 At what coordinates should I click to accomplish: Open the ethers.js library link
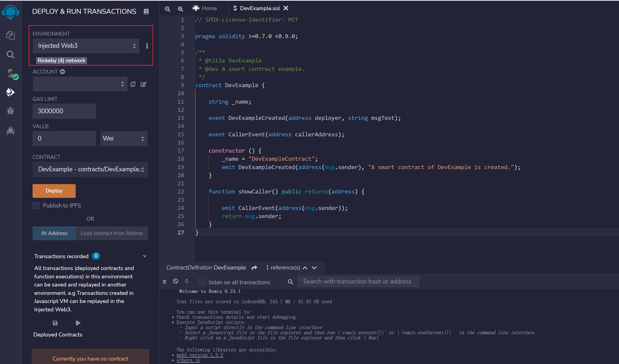click(188, 361)
